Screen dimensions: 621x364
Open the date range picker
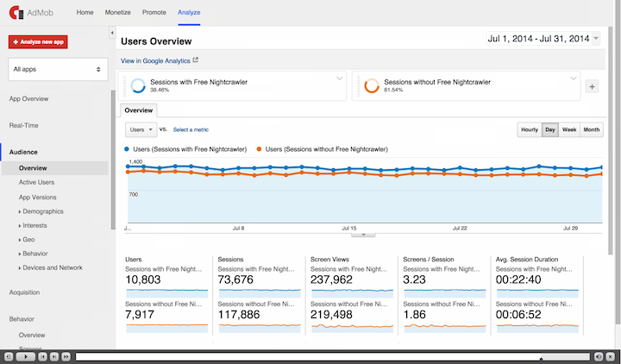point(543,39)
